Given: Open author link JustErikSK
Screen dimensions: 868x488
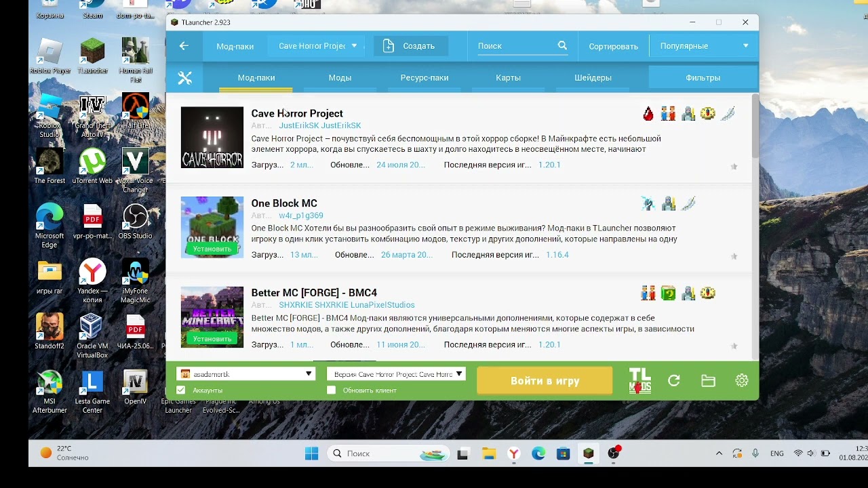Looking at the screenshot, I should (x=320, y=125).
